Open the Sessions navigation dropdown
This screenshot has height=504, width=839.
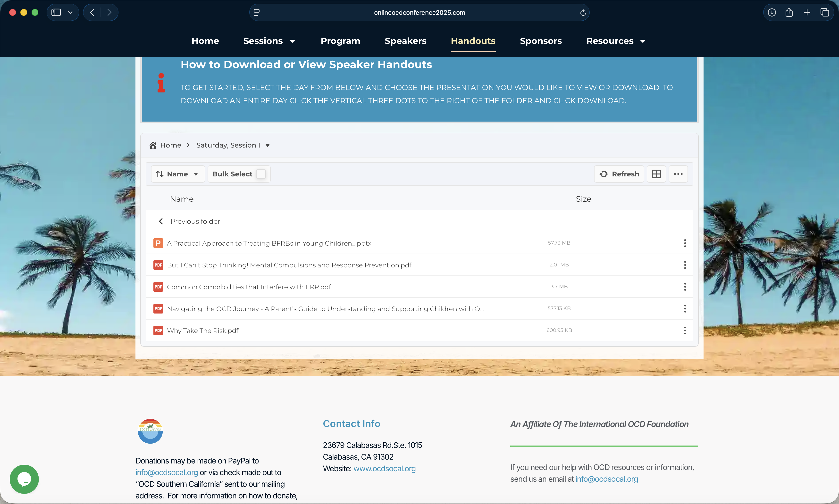click(x=269, y=41)
